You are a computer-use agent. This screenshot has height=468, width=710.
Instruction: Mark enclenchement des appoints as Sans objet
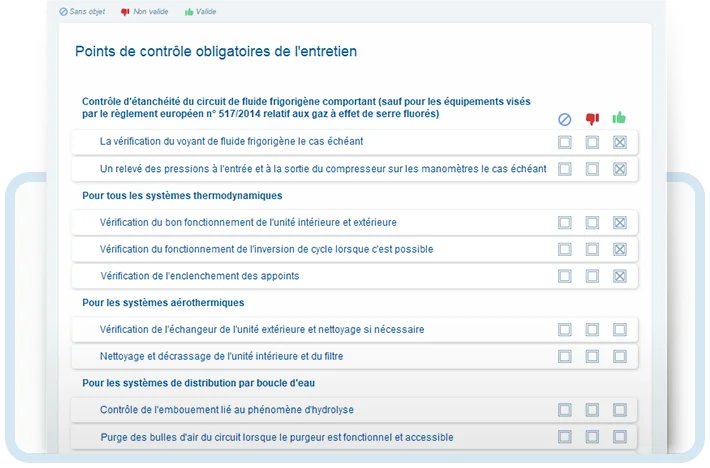(x=565, y=276)
